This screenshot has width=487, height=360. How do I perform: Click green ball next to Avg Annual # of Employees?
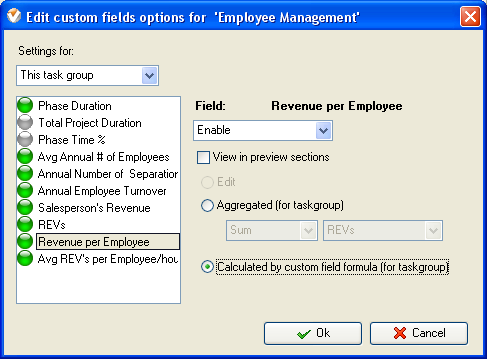(x=25, y=156)
